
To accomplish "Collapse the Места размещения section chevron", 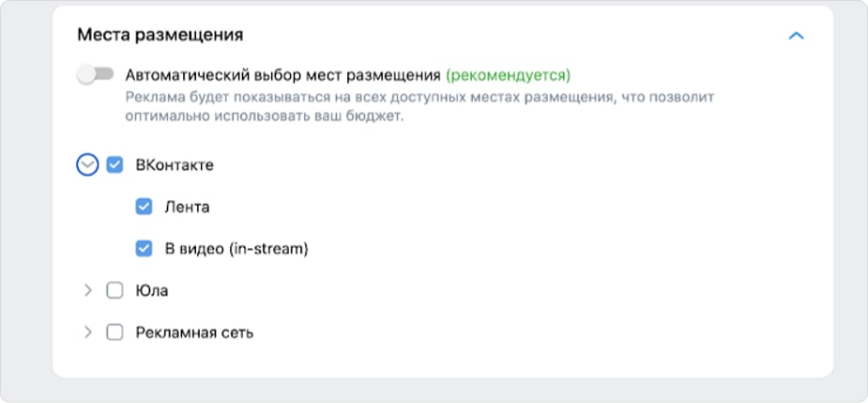I will (x=797, y=36).
